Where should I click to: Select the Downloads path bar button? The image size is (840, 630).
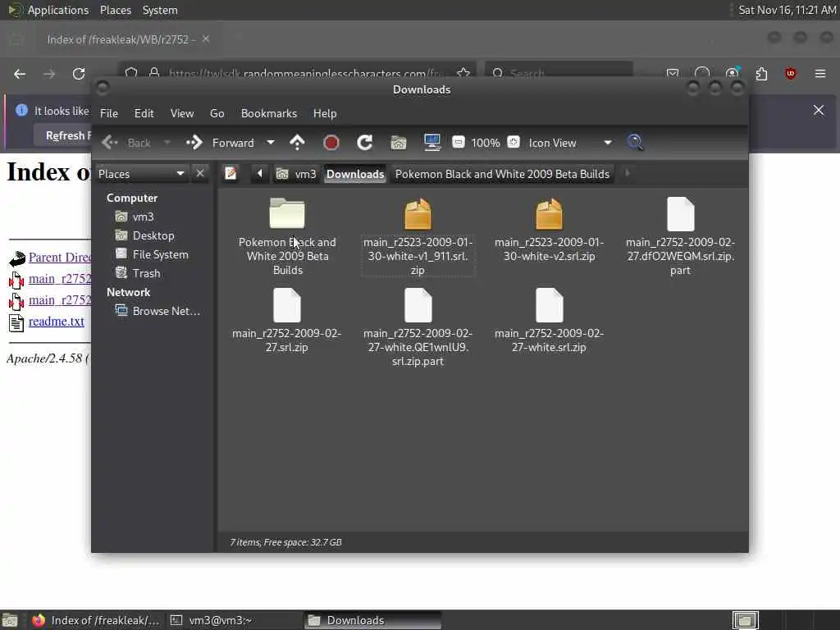tap(355, 174)
